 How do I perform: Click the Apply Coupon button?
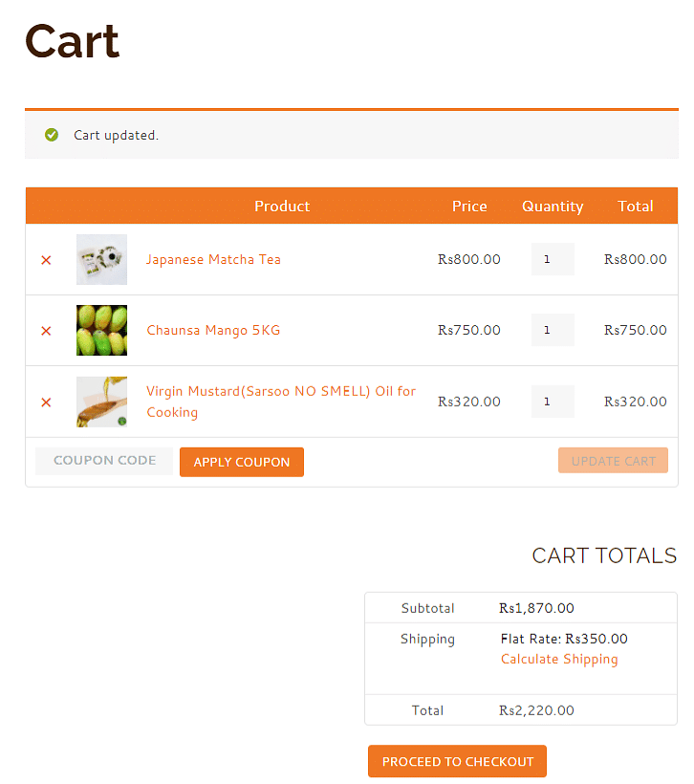(242, 462)
